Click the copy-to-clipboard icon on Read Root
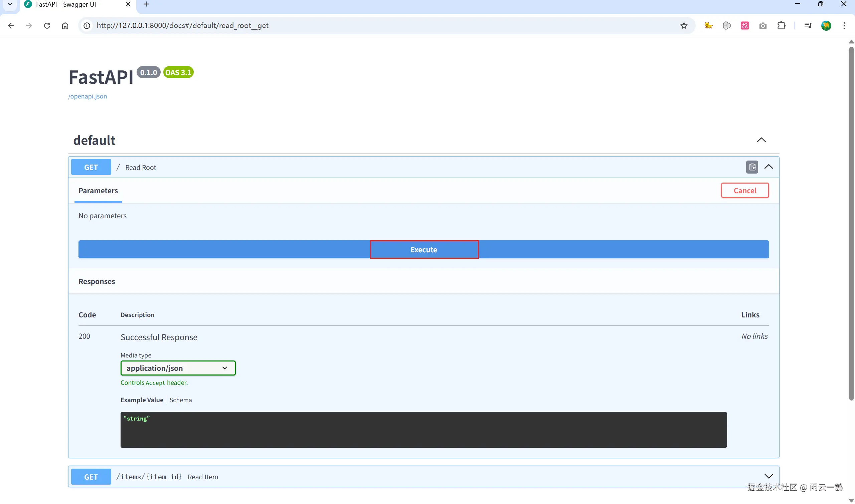The height and width of the screenshot is (504, 855). click(x=752, y=167)
